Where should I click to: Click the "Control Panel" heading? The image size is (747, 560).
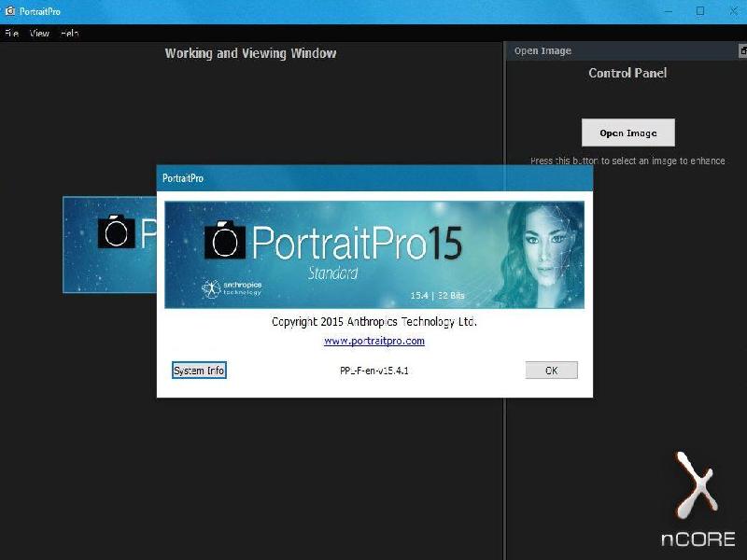tap(627, 73)
